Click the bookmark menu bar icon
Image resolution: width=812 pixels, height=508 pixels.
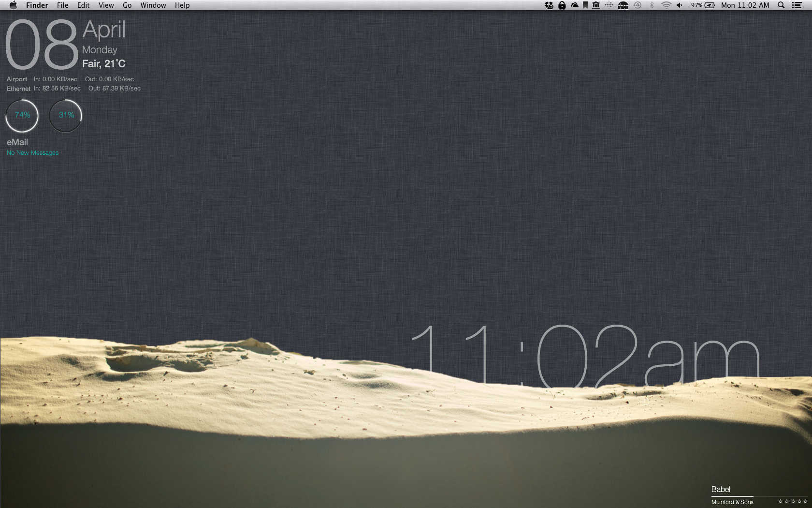[x=585, y=5]
